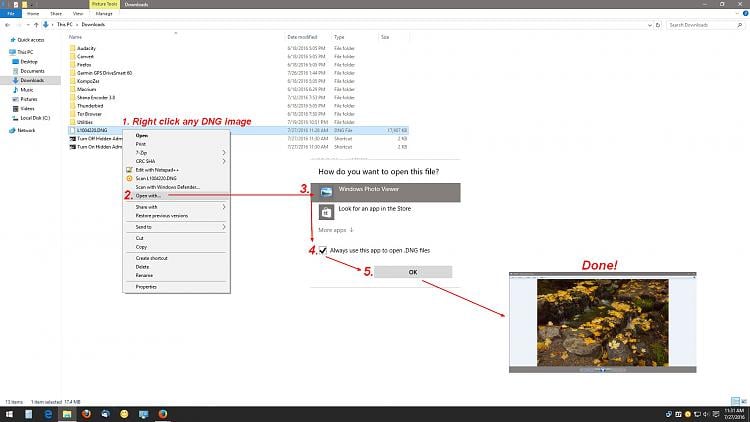The width and height of the screenshot is (750, 422).
Task: Open the View ribbon tab
Action: [77, 14]
